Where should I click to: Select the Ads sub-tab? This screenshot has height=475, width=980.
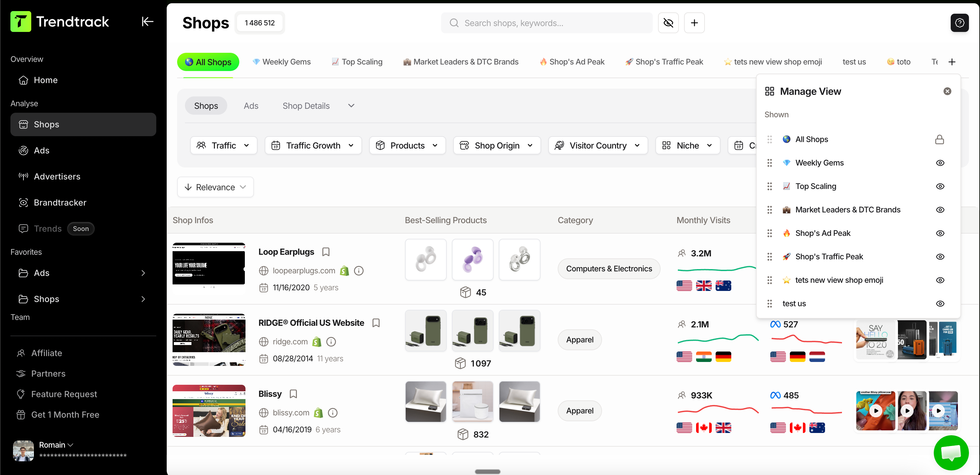[251, 106]
